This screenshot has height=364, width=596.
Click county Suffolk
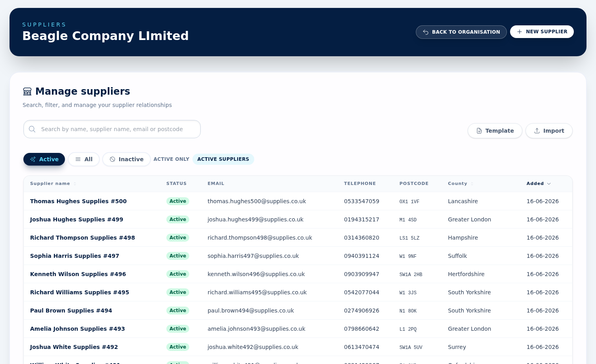457,256
